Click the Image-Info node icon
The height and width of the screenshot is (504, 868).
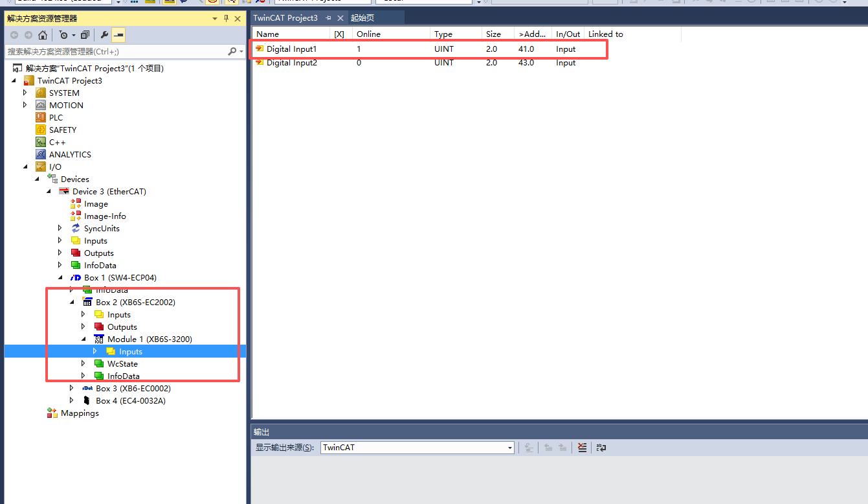76,216
